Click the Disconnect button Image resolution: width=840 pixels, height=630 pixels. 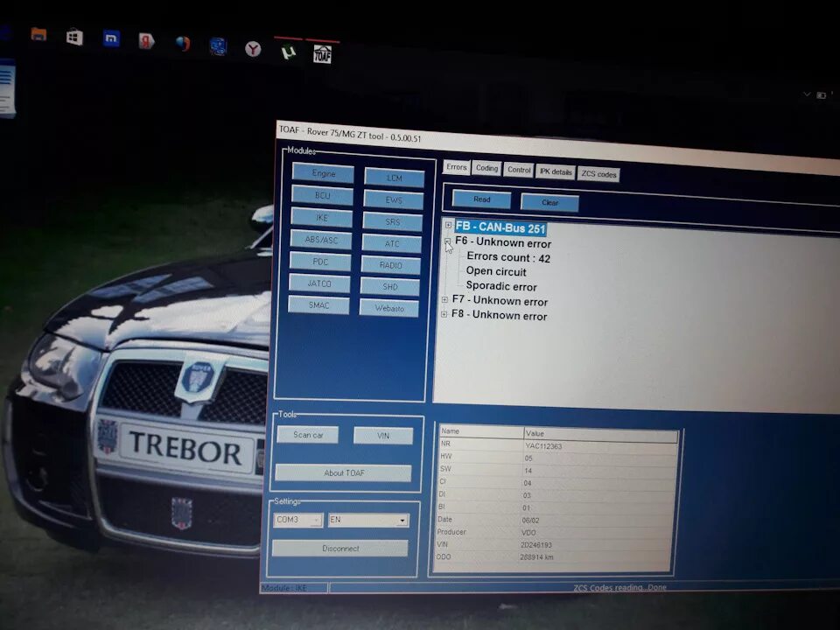click(340, 548)
